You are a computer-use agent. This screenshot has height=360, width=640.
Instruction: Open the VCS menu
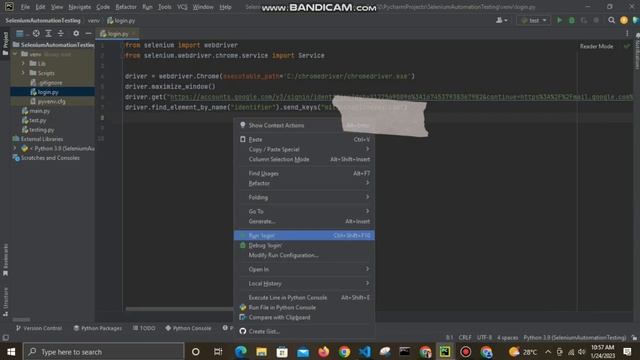[x=182, y=7]
